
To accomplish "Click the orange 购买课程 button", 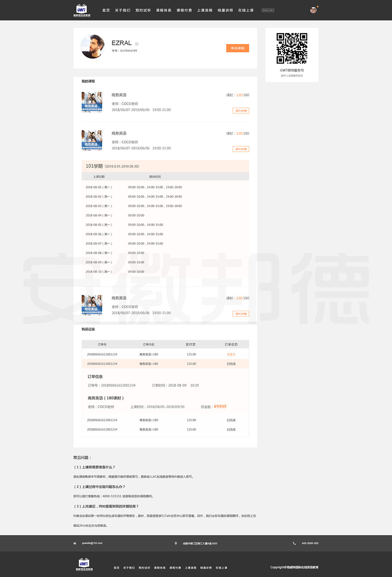I will (238, 48).
